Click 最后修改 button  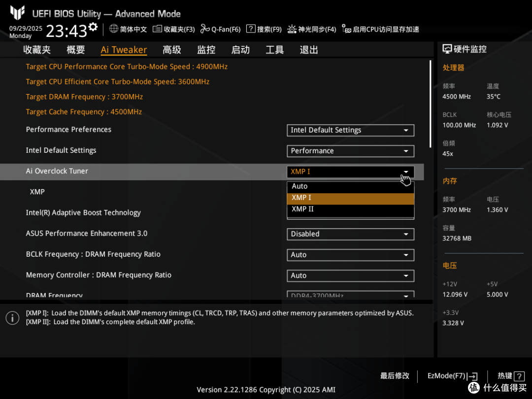pos(395,376)
